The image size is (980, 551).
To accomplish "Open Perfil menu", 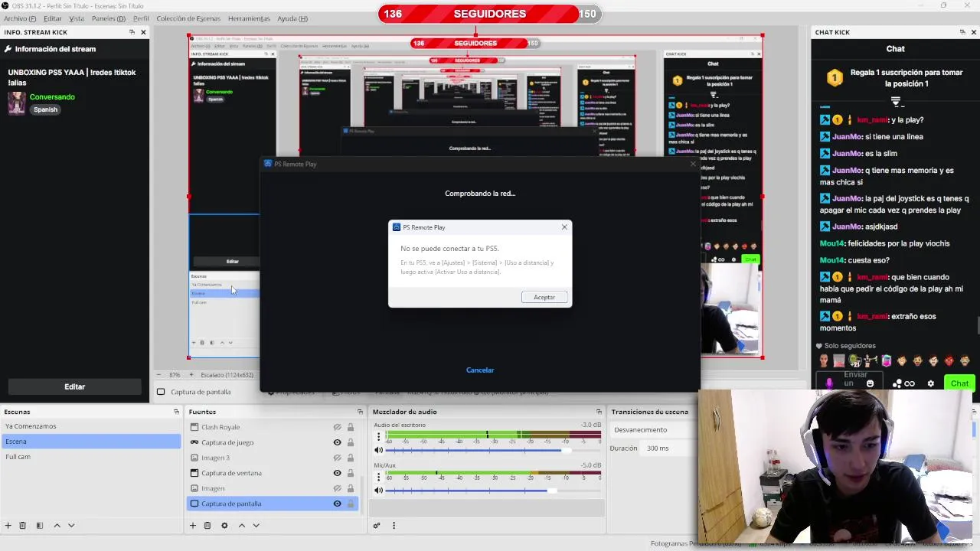I will 141,18.
